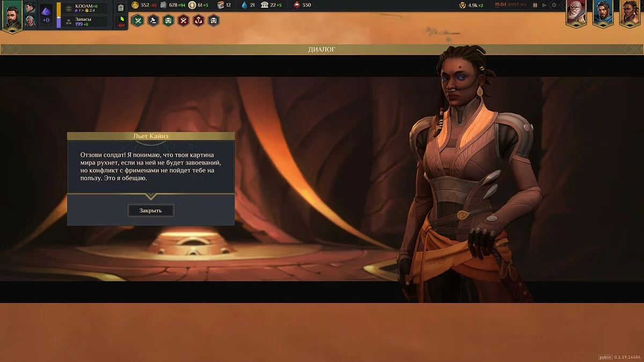Click the Solari gold resource icon
Viewport: 644px width, 362px height.
[x=135, y=5]
